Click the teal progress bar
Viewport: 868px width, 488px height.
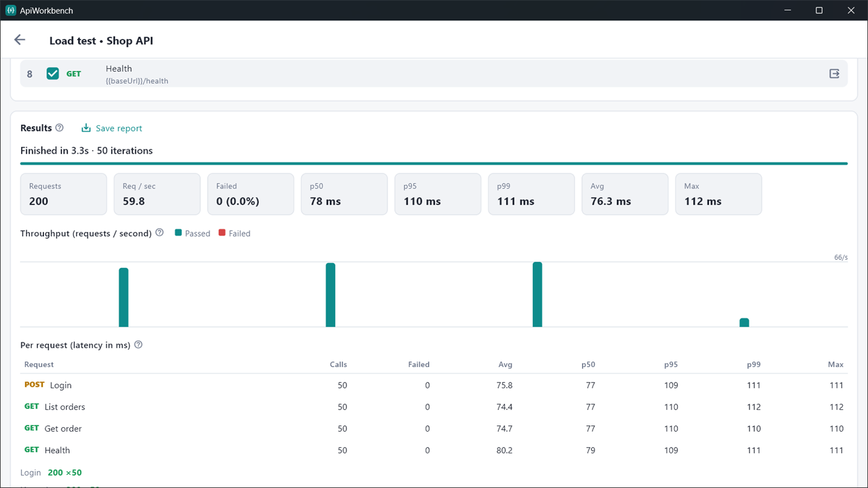[x=434, y=164]
